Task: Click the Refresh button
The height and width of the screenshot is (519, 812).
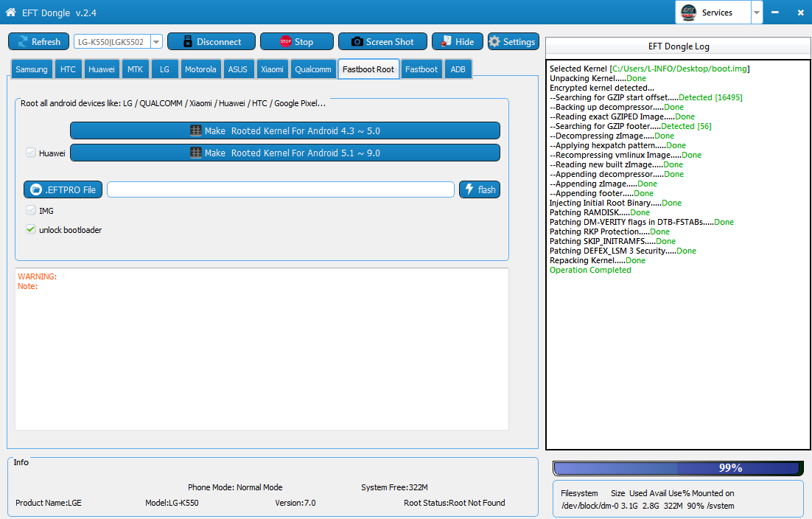Action: point(39,41)
